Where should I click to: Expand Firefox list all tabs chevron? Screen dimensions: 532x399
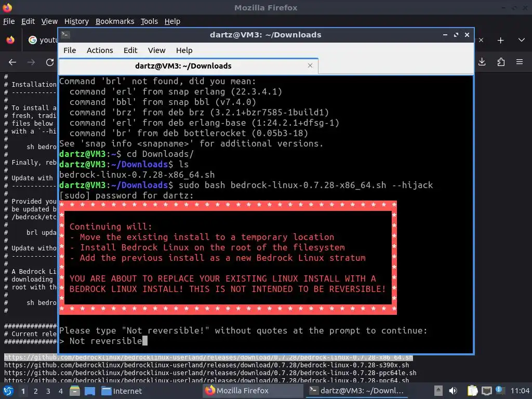522,40
